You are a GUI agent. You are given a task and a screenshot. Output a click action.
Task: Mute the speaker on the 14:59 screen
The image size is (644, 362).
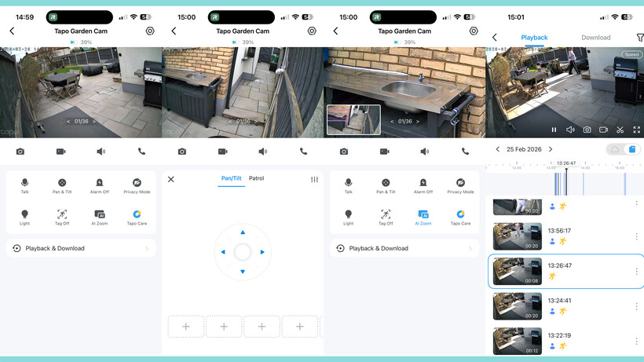pos(101,152)
